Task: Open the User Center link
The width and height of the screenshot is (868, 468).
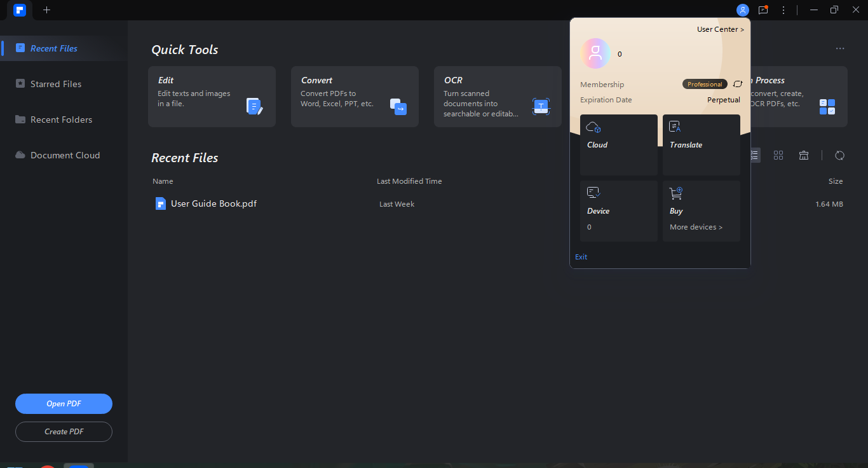Action: coord(721,29)
